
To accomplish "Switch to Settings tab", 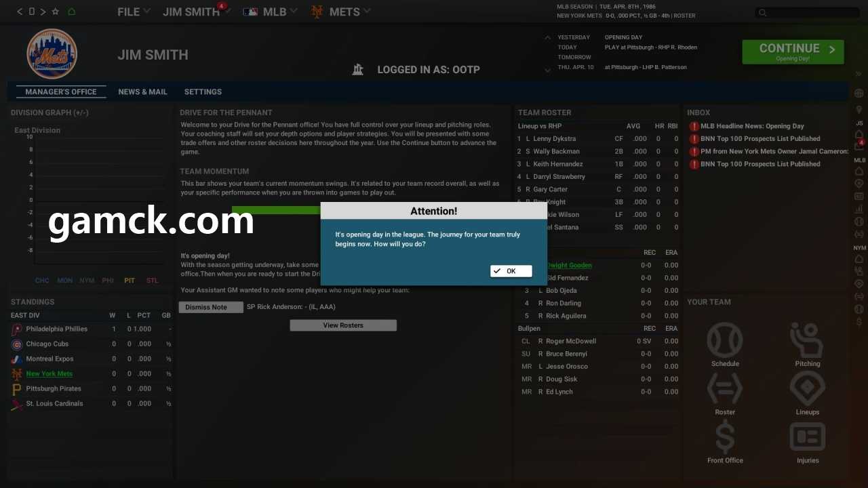I will (x=203, y=91).
